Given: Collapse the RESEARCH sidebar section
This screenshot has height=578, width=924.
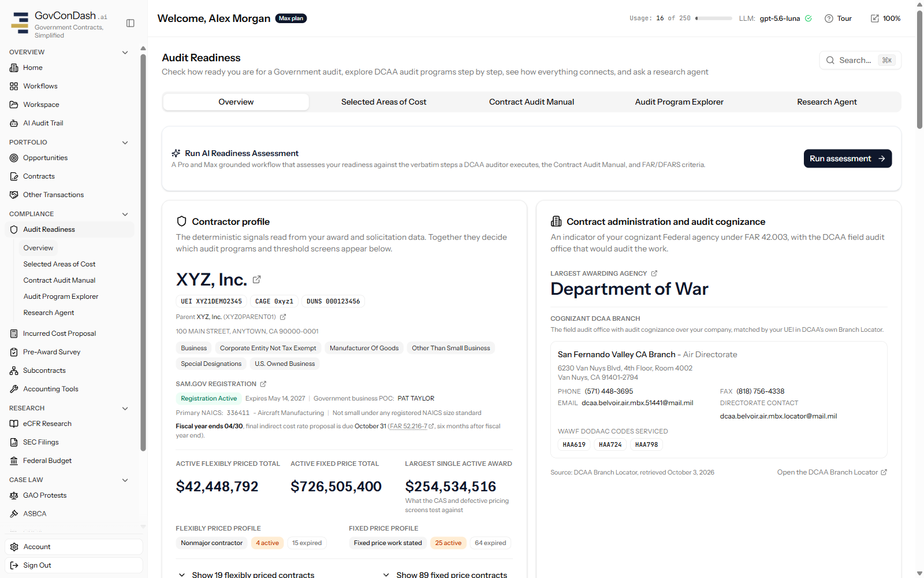Looking at the screenshot, I should (x=125, y=408).
